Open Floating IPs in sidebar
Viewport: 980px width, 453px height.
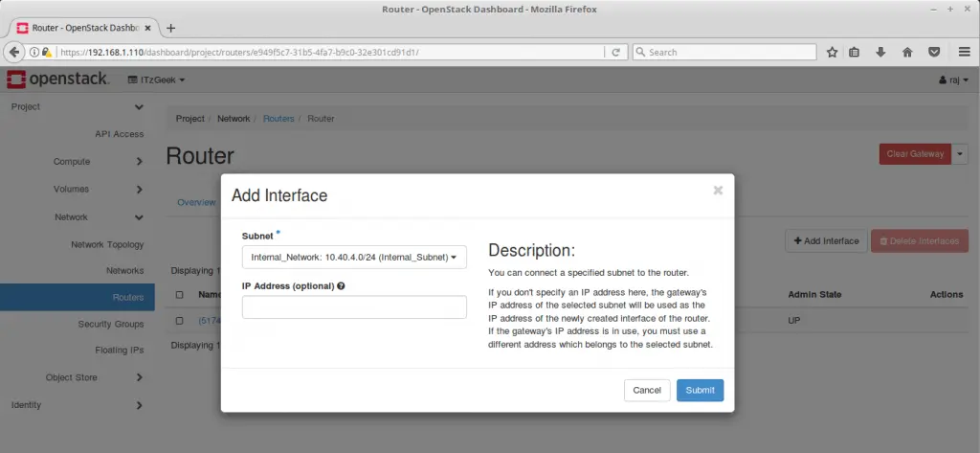120,350
